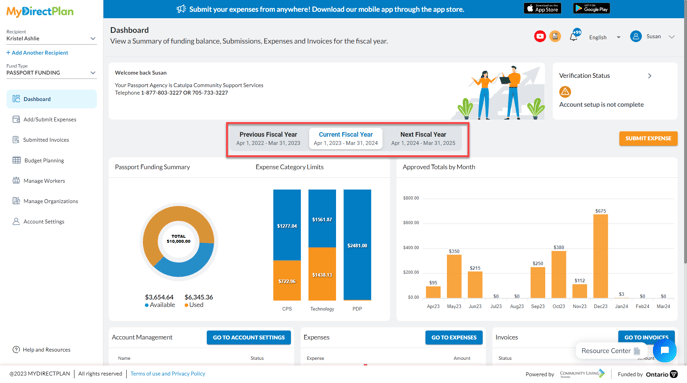Switch to the Next Fiscal Year tab
687x383 pixels.
tap(423, 138)
